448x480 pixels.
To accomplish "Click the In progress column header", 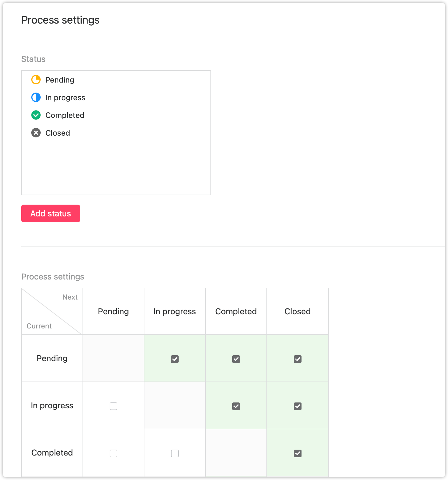I will (x=175, y=311).
